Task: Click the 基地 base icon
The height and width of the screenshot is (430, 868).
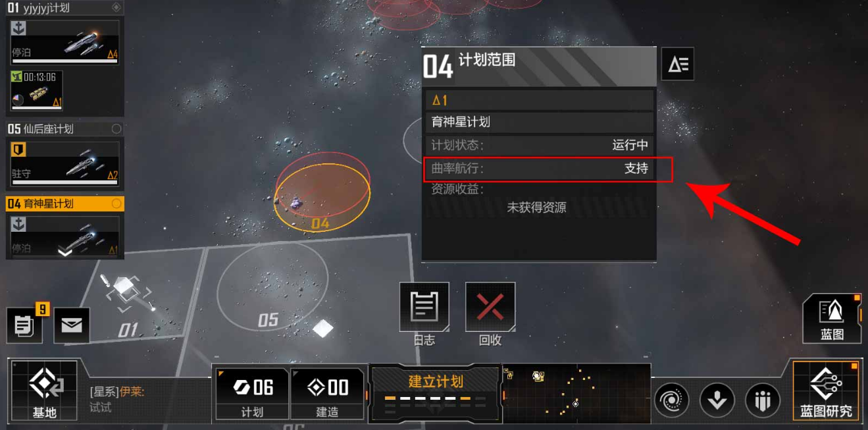Action: [x=45, y=391]
